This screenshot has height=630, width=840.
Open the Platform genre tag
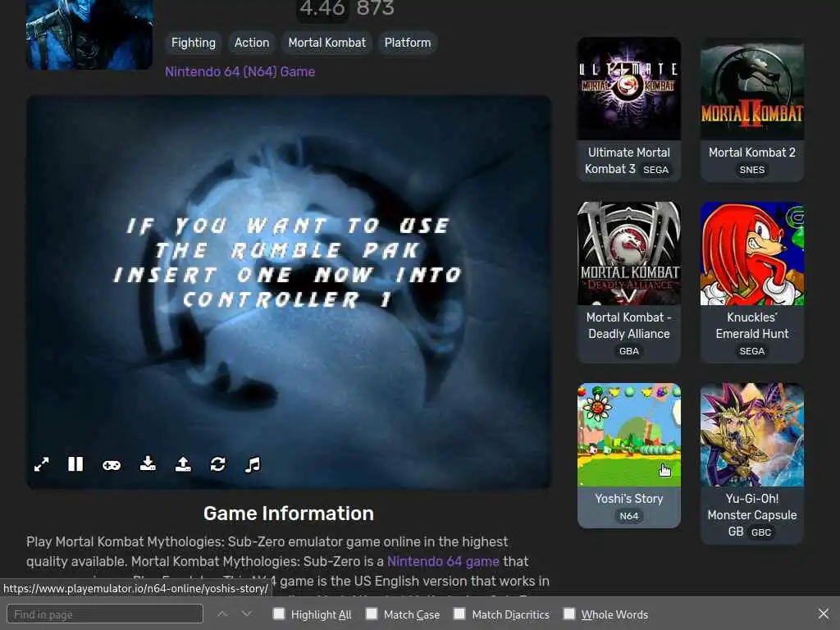408,43
